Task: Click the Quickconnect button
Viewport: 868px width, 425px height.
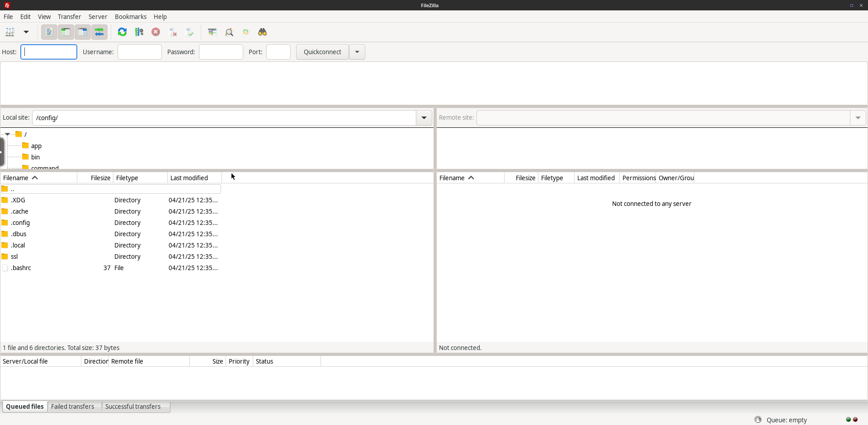Action: 322,52
